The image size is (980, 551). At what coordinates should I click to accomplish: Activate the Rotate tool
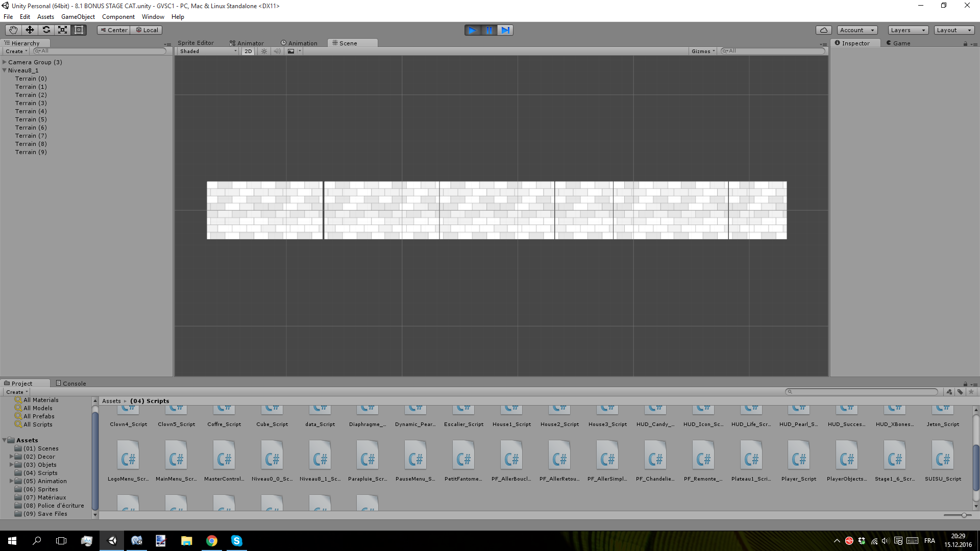tap(46, 30)
